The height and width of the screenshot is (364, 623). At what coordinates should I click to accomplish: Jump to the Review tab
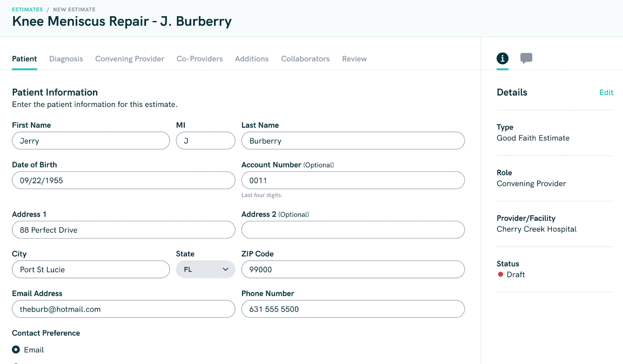(x=354, y=59)
